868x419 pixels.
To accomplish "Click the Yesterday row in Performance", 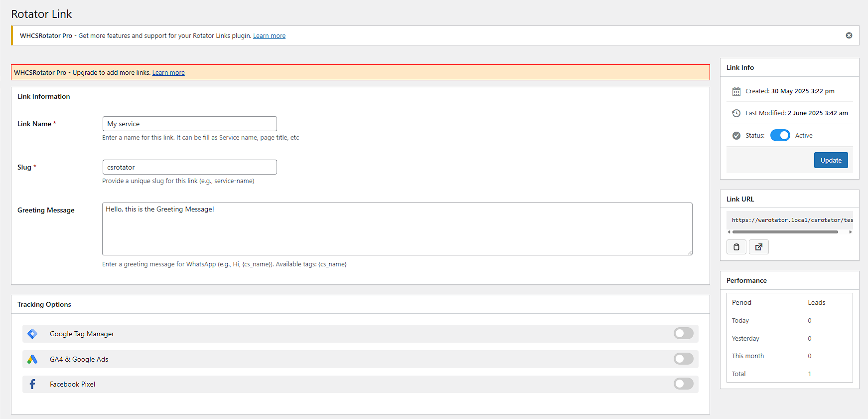I will [790, 338].
